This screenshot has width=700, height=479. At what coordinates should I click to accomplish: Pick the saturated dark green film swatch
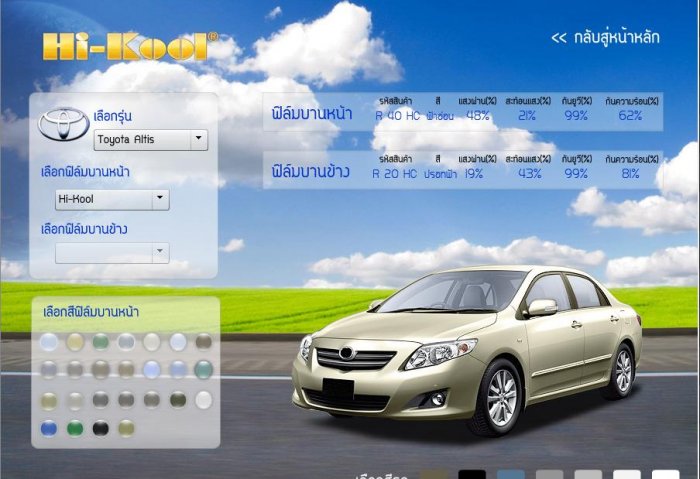(x=75, y=429)
